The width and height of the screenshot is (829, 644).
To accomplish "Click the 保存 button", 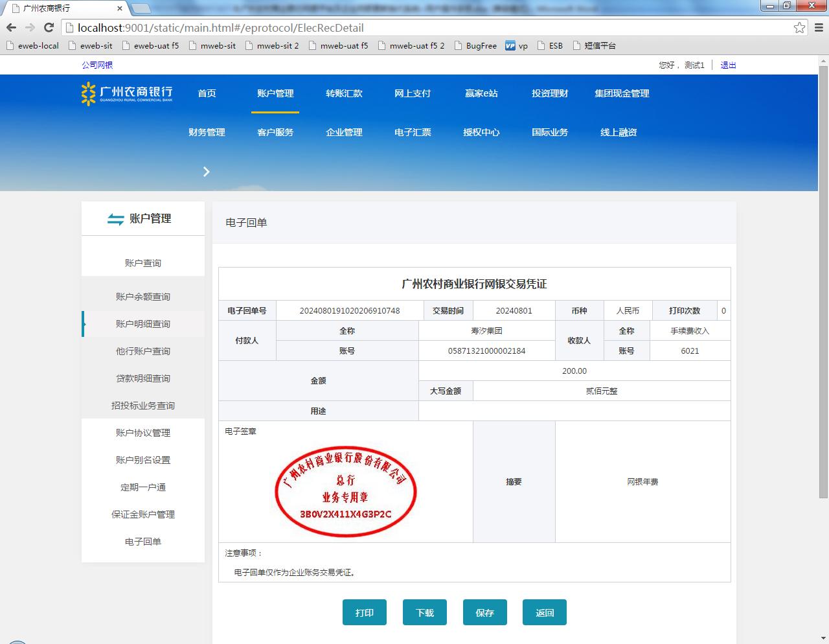I will [485, 612].
